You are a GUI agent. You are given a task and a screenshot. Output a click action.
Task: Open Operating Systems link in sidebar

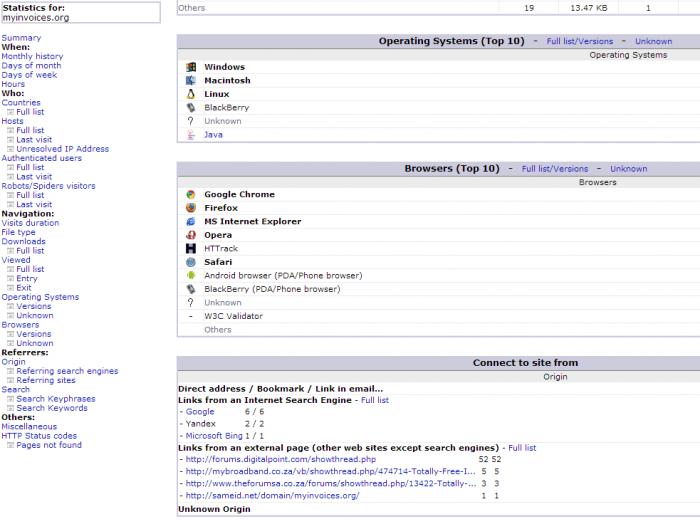pyautogui.click(x=40, y=297)
